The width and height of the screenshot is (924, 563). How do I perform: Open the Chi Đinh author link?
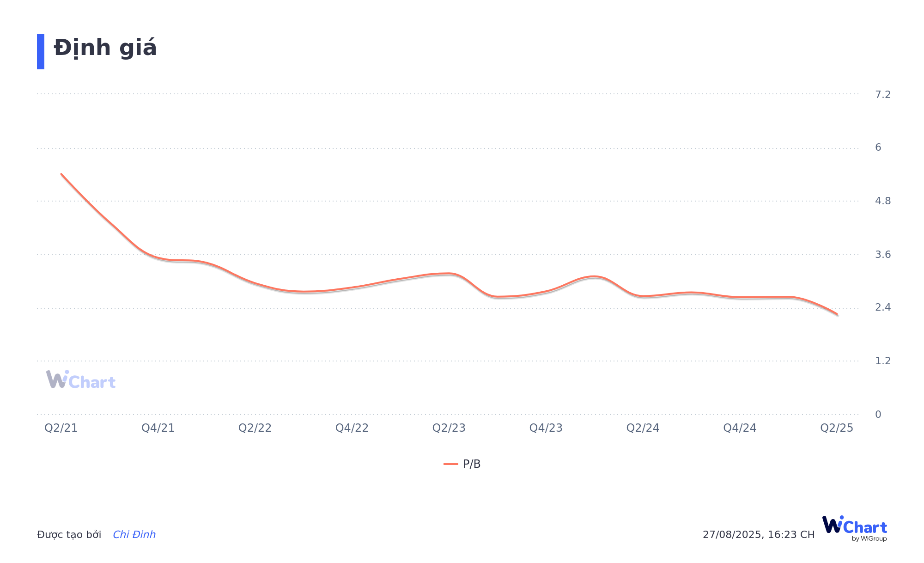pyautogui.click(x=134, y=535)
